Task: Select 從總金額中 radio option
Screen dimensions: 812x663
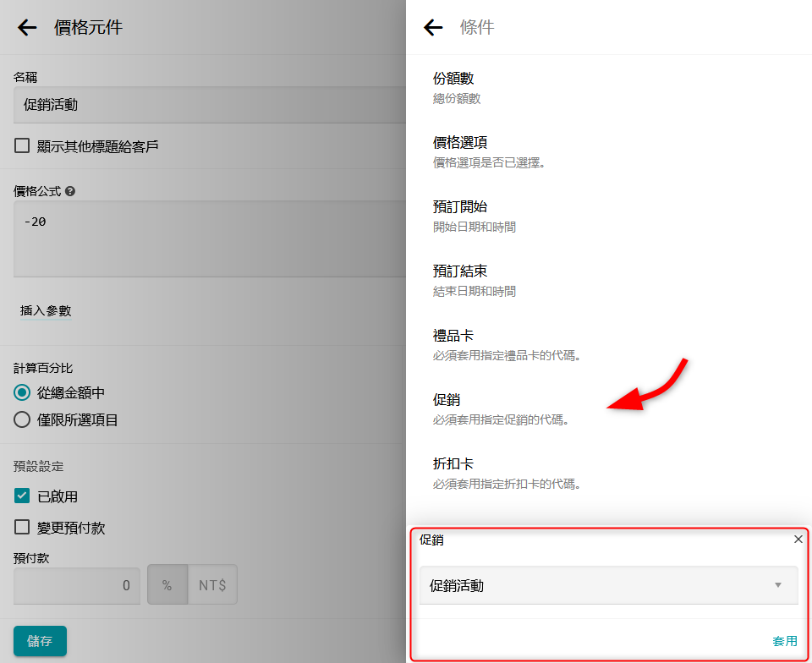Action: (23, 393)
